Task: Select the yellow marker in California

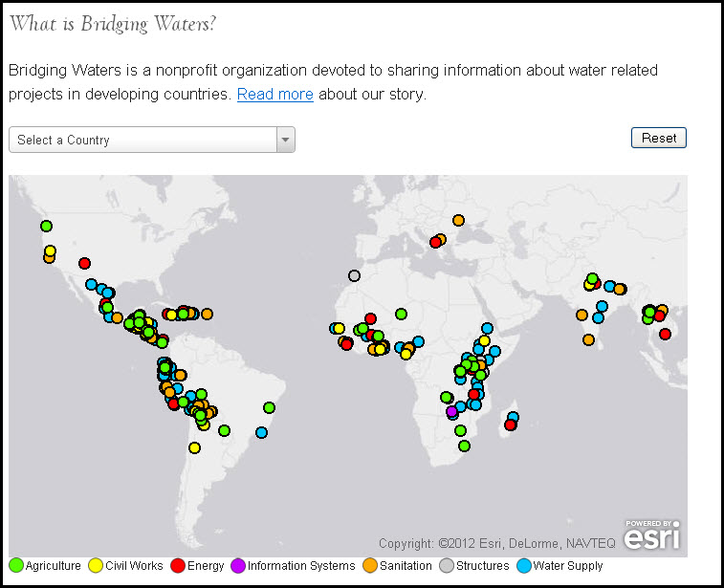Action: point(51,251)
